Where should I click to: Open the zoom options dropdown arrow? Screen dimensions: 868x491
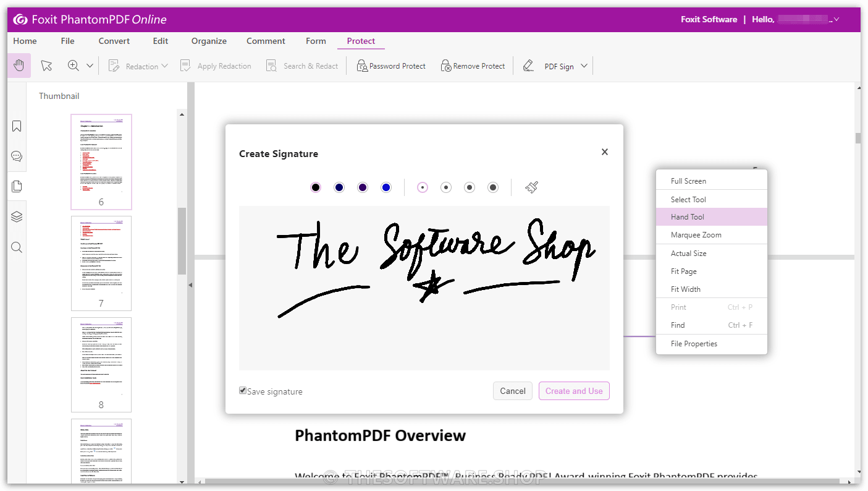[x=90, y=66]
